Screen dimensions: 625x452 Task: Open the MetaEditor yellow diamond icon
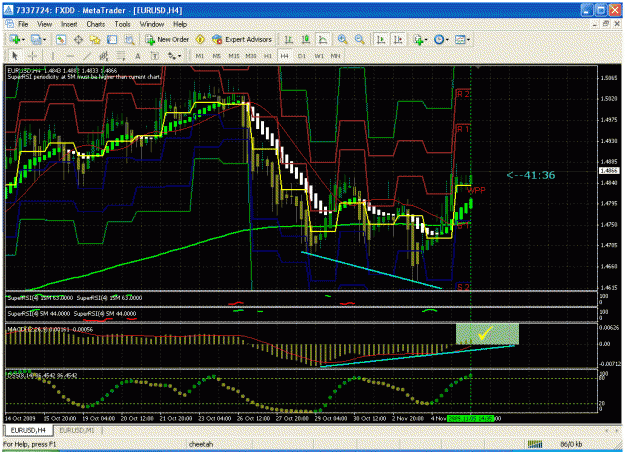pyautogui.click(x=200, y=39)
